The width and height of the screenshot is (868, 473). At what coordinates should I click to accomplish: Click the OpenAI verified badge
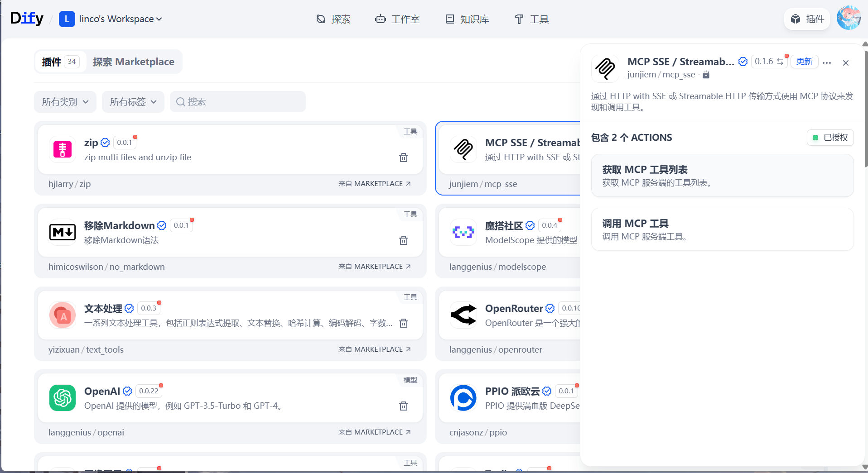[x=127, y=391]
